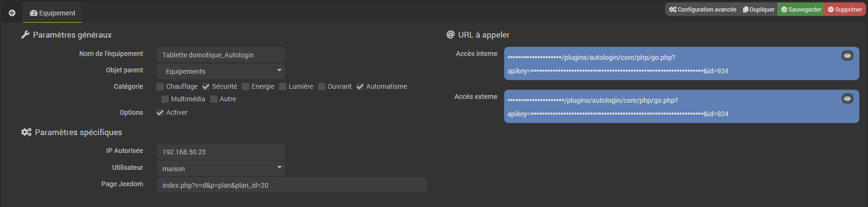Toggle the Automatisme checkbox
This screenshot has width=868, height=207.
point(360,87)
